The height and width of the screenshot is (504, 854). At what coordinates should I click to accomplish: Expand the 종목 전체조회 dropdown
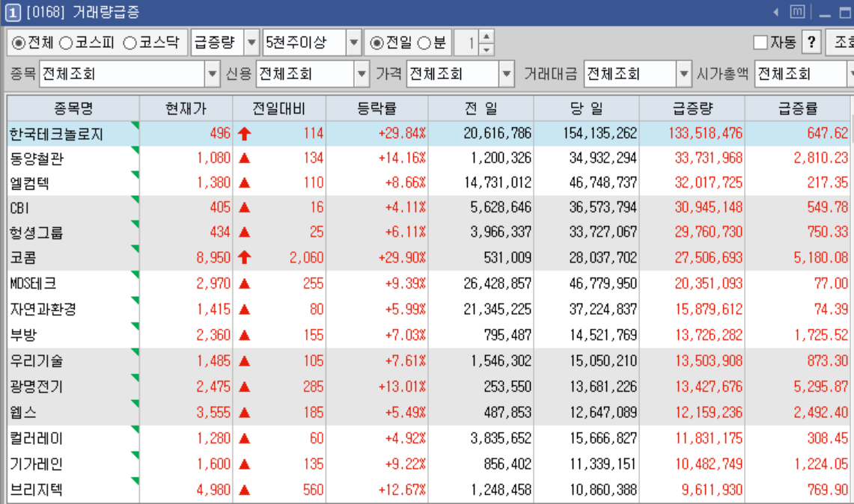(x=212, y=73)
